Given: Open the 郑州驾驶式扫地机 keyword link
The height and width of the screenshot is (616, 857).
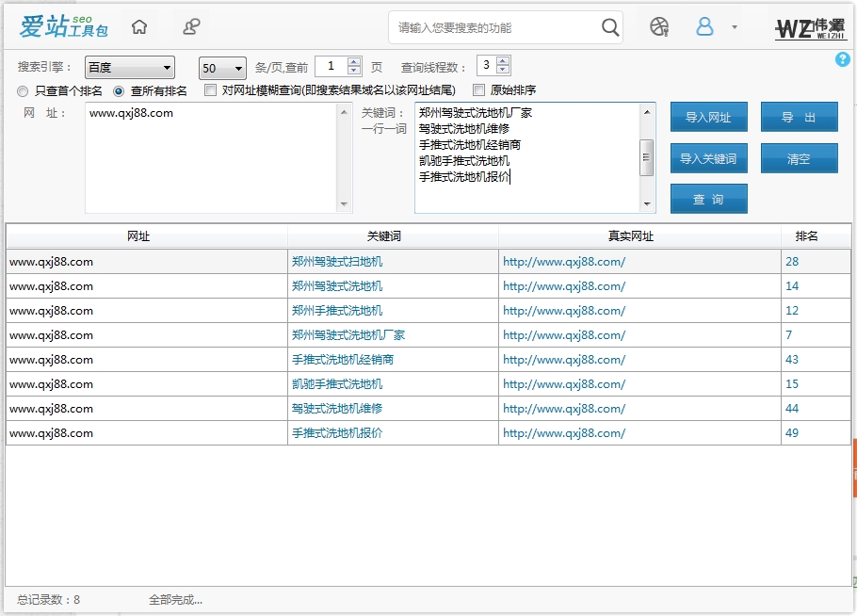Looking at the screenshot, I should (x=335, y=261).
